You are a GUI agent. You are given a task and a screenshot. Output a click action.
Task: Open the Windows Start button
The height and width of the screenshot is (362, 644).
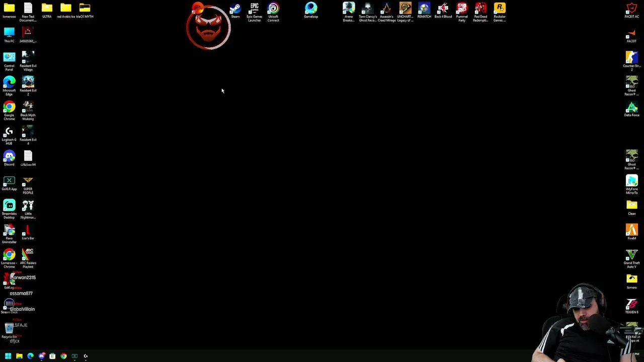8,356
